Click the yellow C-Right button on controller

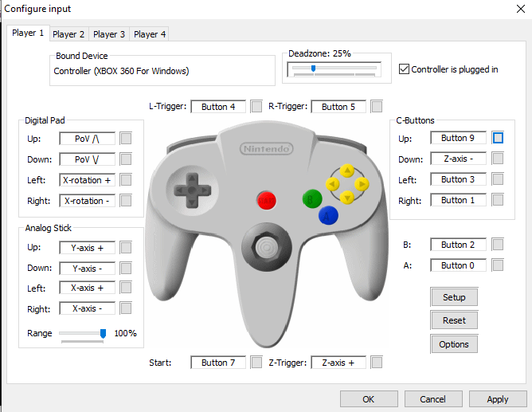click(x=362, y=184)
